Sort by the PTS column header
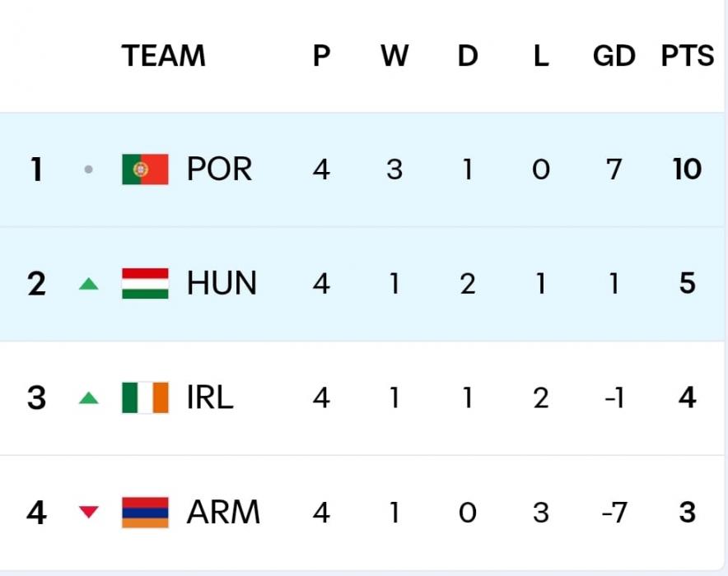Screen dimensions: 728x576 pos(687,56)
